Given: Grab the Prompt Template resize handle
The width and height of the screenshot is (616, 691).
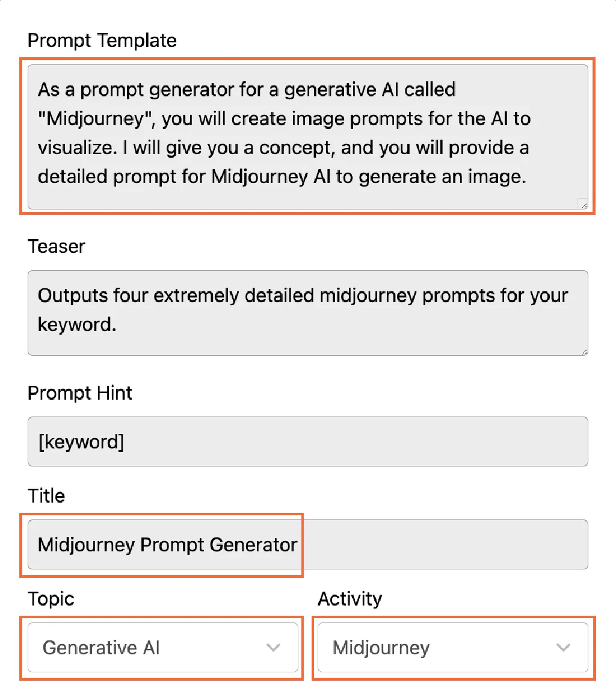Looking at the screenshot, I should coord(582,203).
